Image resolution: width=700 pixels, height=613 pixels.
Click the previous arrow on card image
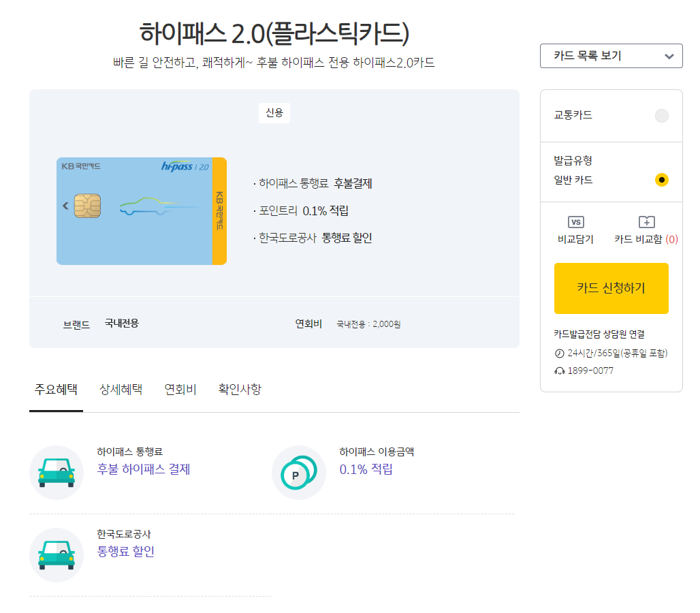65,206
